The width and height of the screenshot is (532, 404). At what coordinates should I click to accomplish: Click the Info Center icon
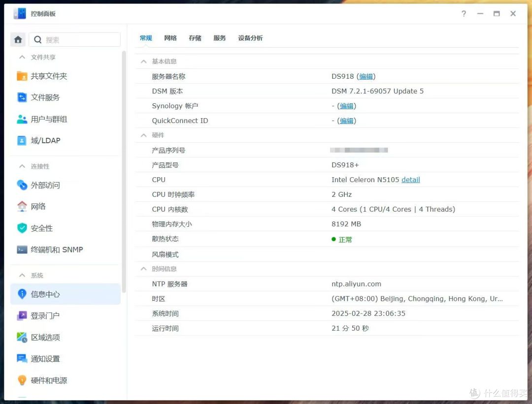point(22,294)
